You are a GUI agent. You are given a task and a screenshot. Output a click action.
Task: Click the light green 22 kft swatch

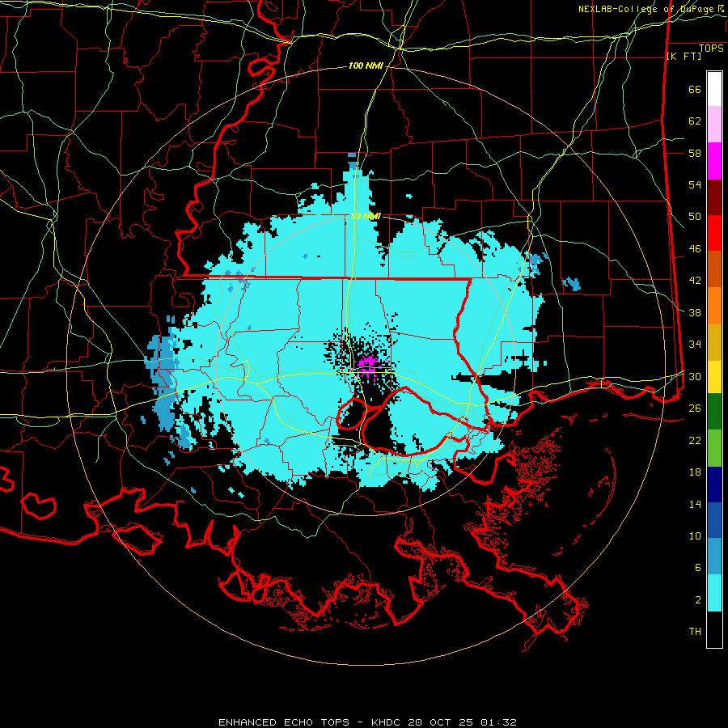(714, 448)
